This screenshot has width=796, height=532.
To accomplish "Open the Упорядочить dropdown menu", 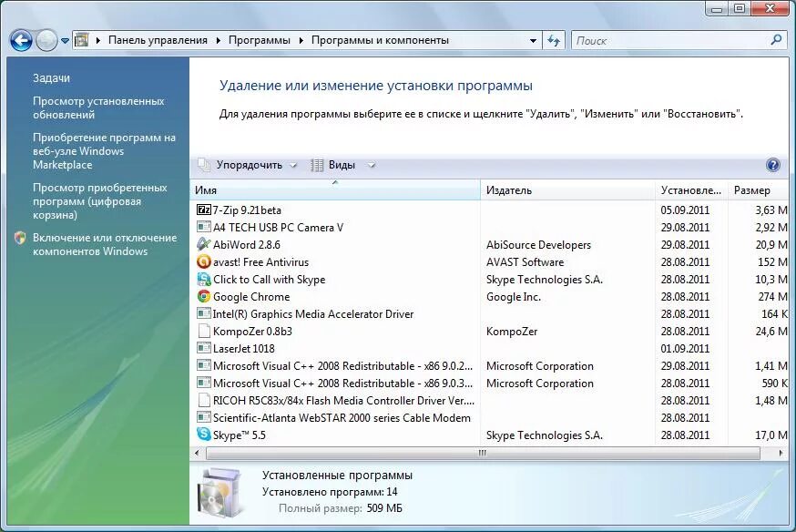I will [x=247, y=165].
